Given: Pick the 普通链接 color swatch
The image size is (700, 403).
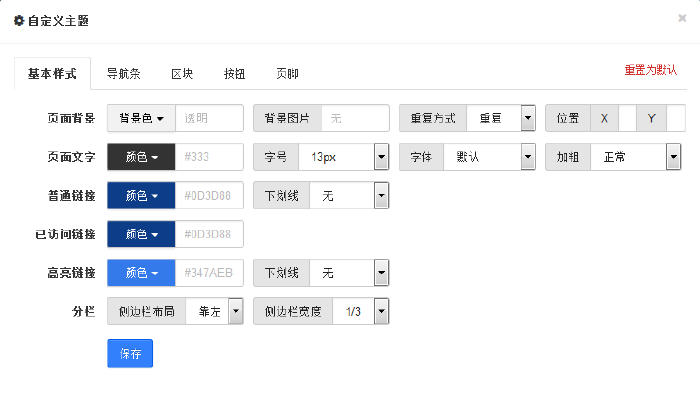Looking at the screenshot, I should pos(141,196).
